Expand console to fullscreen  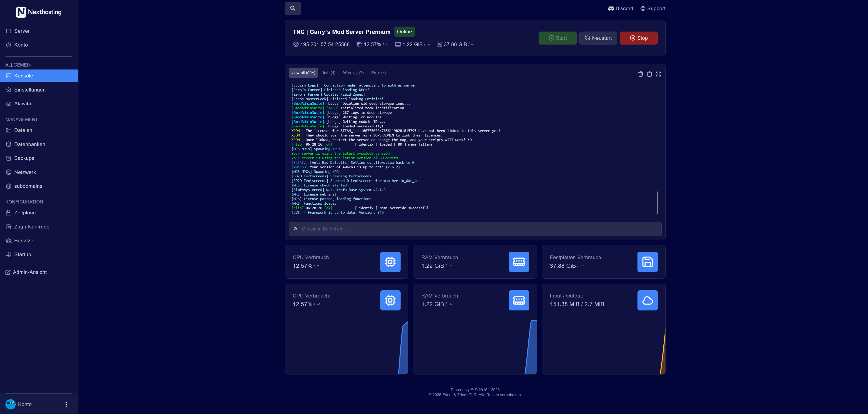(658, 74)
